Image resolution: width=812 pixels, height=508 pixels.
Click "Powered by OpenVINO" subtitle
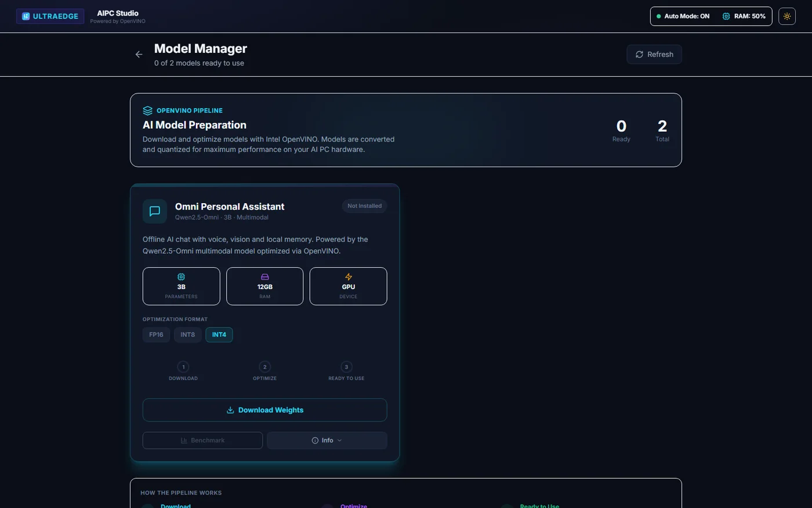(x=118, y=21)
